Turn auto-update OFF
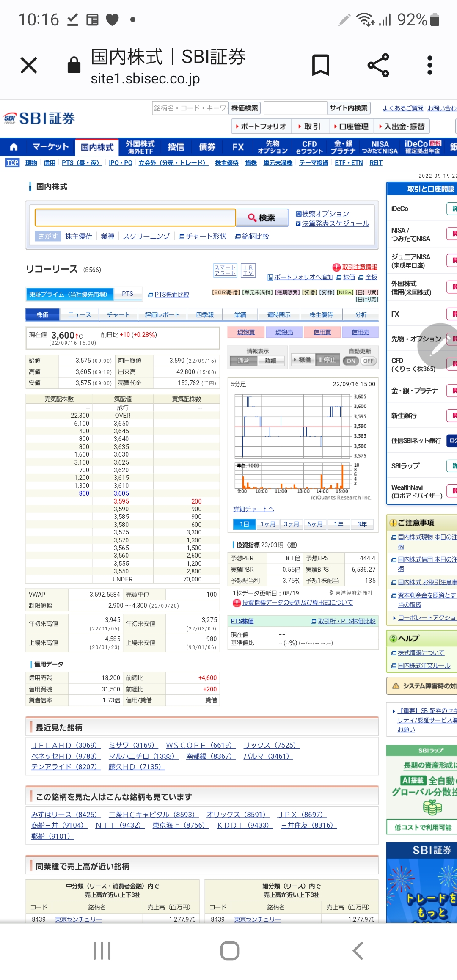This screenshot has width=457, height=980. click(x=368, y=361)
